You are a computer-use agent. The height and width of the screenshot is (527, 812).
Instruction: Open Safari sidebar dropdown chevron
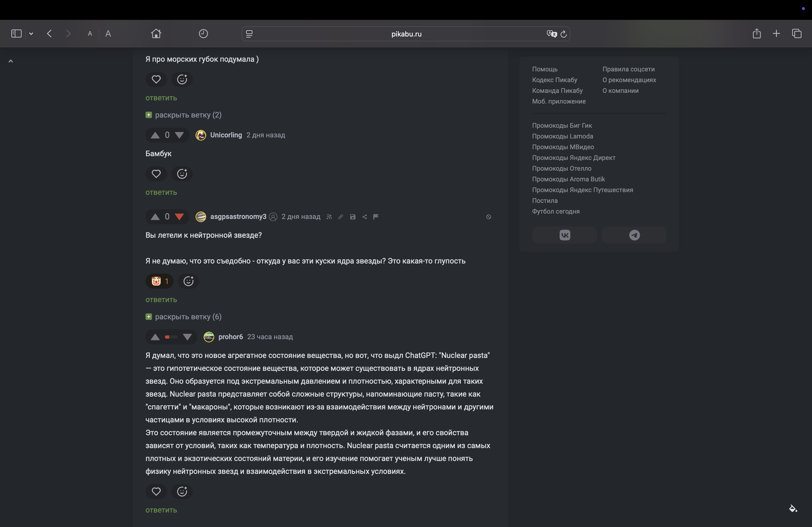31,34
